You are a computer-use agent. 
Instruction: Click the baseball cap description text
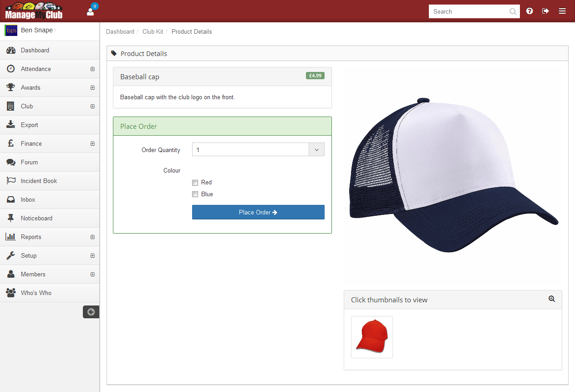[x=178, y=97]
